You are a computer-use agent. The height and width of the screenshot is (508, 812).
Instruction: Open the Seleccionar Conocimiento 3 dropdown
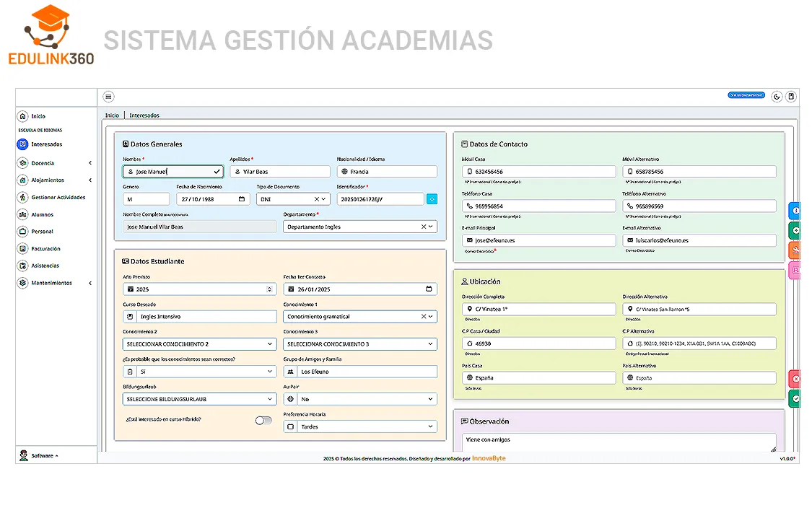(x=360, y=344)
